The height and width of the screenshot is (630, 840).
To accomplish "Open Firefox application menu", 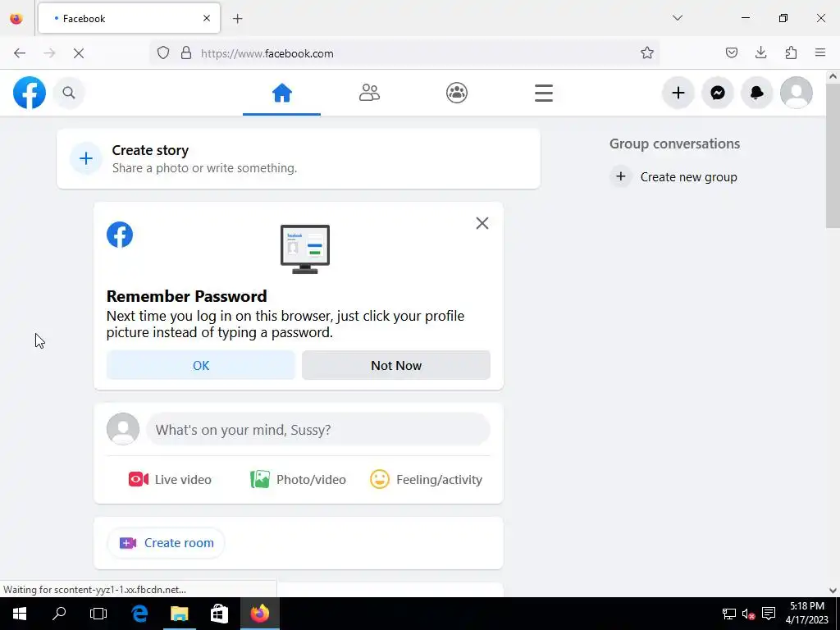I will click(820, 52).
